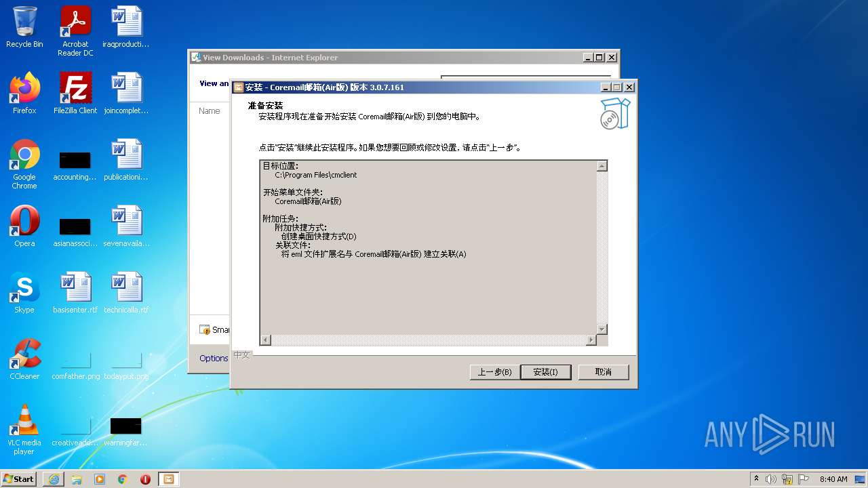Minimize the View Downloads window
Viewport: 868px width, 488px height.
click(588, 58)
